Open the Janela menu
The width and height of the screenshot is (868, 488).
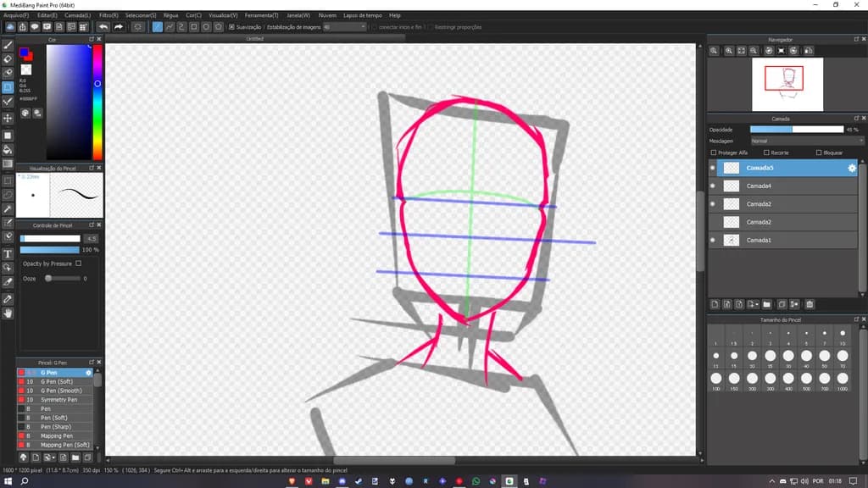298,15
